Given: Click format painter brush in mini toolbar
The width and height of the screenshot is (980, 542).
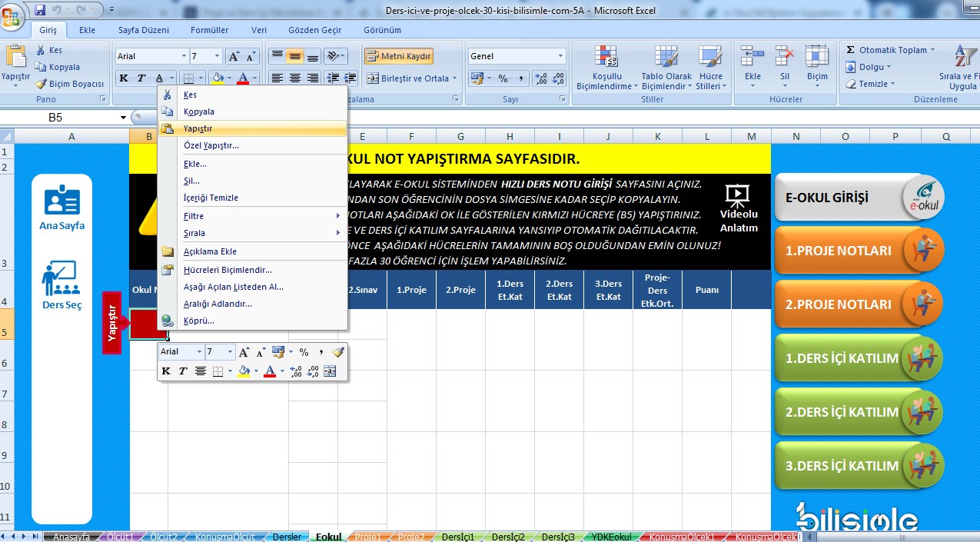Looking at the screenshot, I should (x=337, y=352).
